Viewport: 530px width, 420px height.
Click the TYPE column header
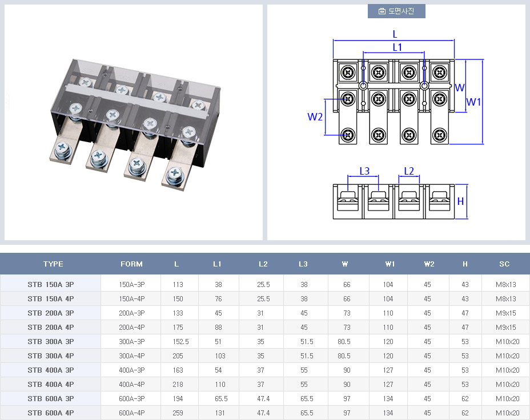point(53,264)
